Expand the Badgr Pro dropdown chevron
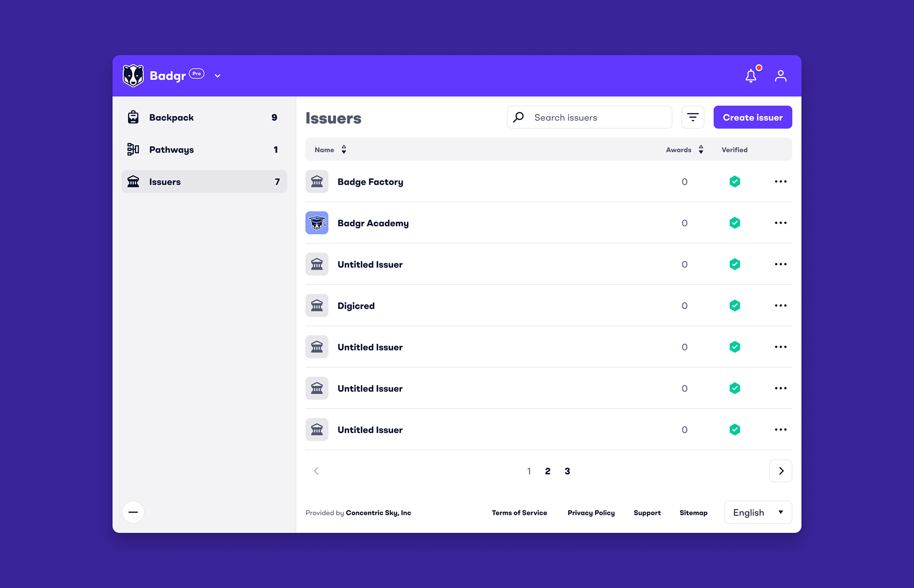Image resolution: width=914 pixels, height=588 pixels. pos(218,76)
